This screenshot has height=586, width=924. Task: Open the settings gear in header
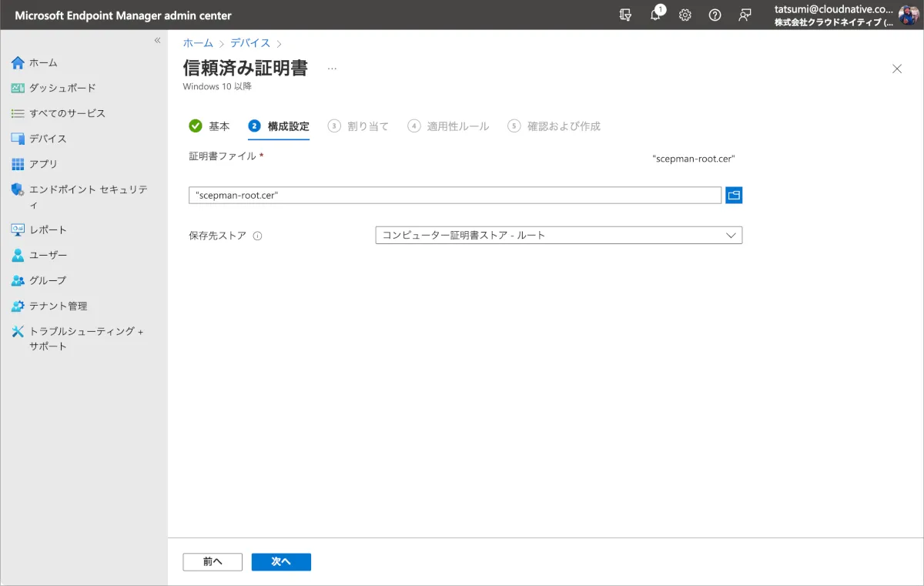(x=685, y=15)
